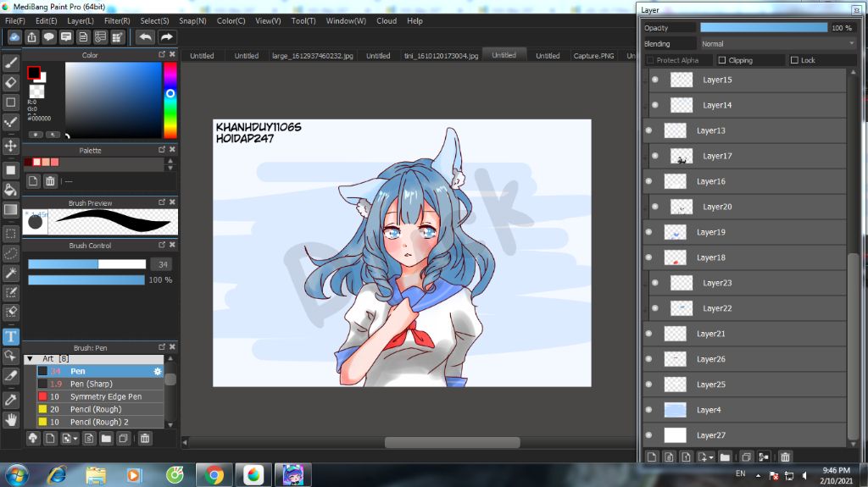Switch to large_1612937460232.jpg tab

pyautogui.click(x=312, y=55)
